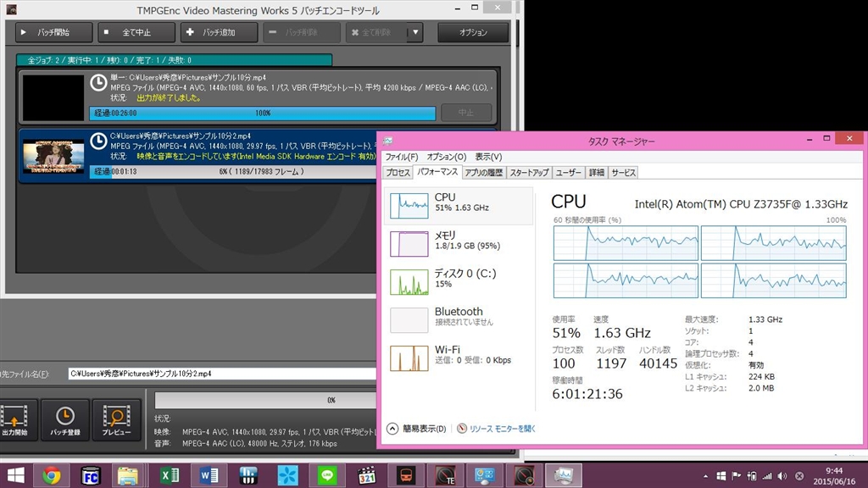Click the clock icon of the サンプル10分.mp4 job
The image size is (868, 488).
tap(98, 83)
